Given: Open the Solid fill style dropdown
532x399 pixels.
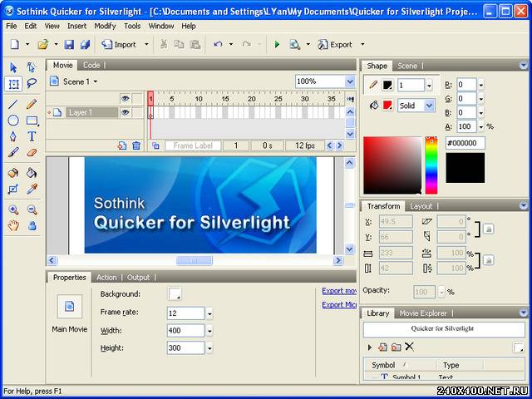Looking at the screenshot, I should click(x=429, y=106).
